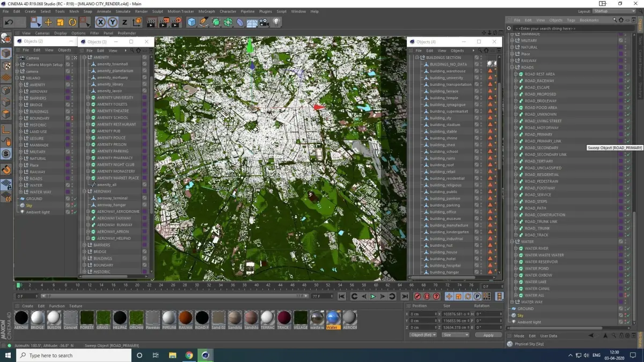Open the Simulate menu
Screen dimensions: 644x362
[x=123, y=11]
